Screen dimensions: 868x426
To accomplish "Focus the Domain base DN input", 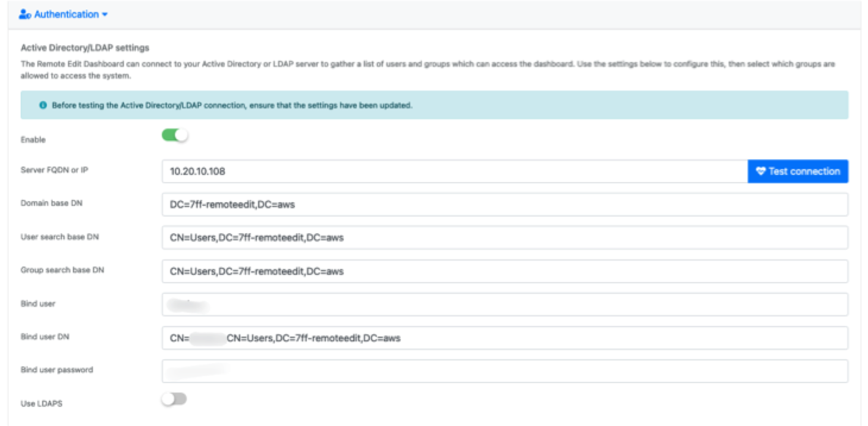I will pos(504,205).
